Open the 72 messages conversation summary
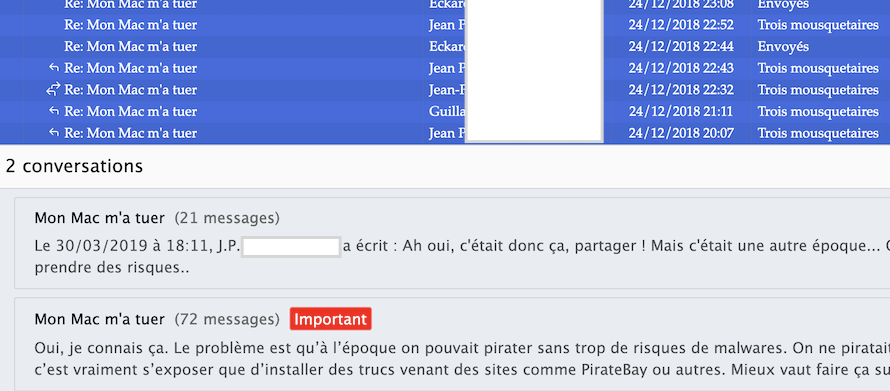This screenshot has height=391, width=890. [452, 344]
